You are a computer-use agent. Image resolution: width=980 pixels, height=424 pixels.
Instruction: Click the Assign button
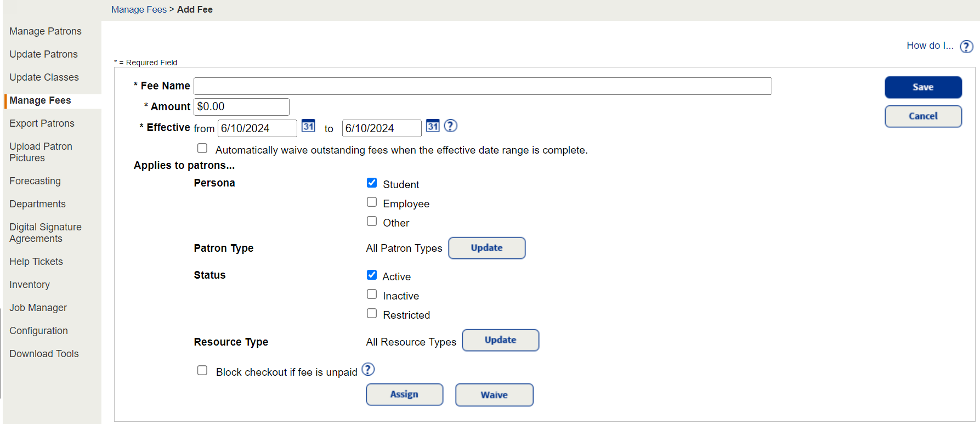(405, 394)
